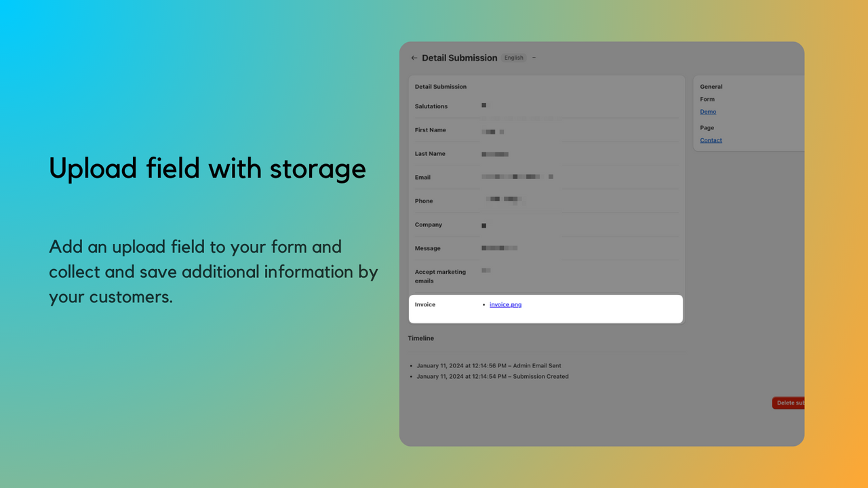868x488 pixels.
Task: Select the Message field label
Action: tap(427, 249)
